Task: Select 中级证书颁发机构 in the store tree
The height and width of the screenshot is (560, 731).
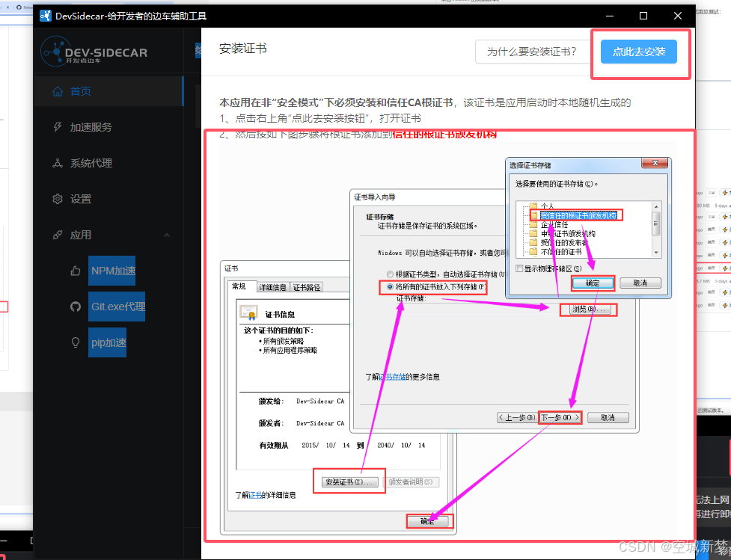Action: point(568,233)
